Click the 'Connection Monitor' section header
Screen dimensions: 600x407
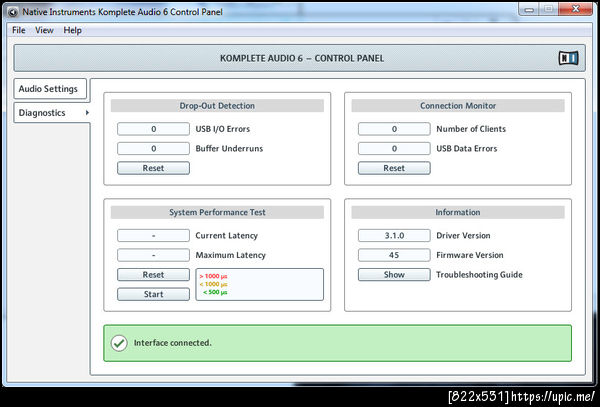pos(458,106)
